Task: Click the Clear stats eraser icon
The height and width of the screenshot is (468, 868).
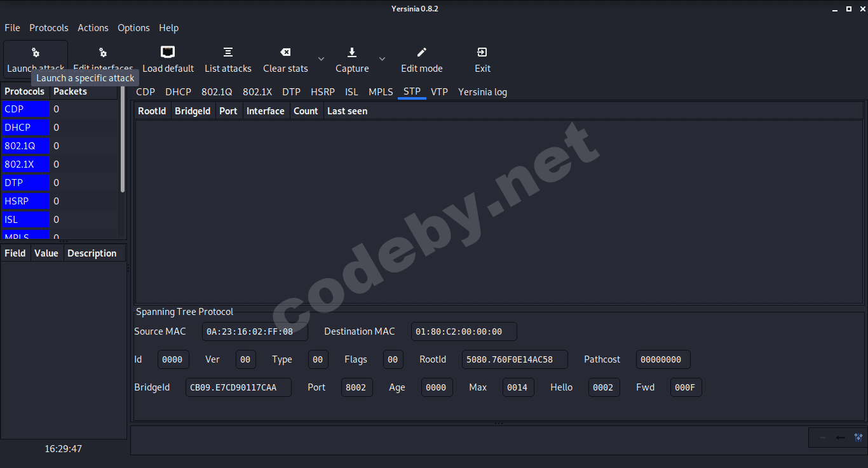Action: [285, 52]
